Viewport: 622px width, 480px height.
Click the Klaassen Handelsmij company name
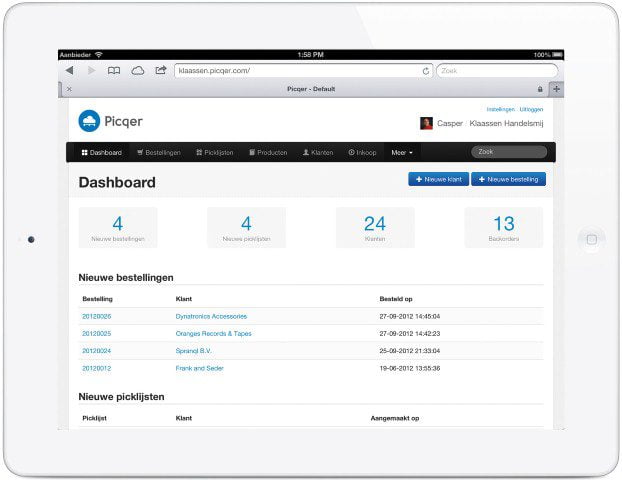click(506, 123)
